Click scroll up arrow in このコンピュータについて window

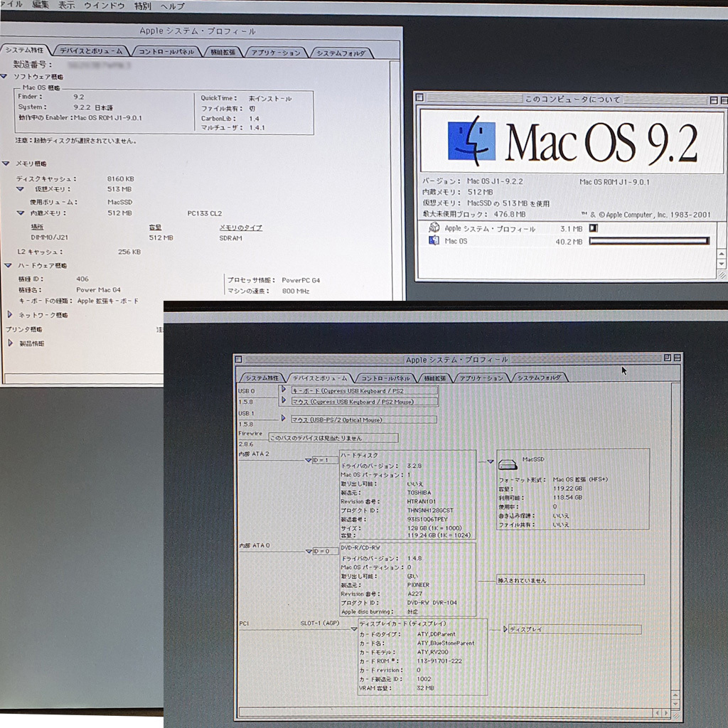pyautogui.click(x=722, y=254)
